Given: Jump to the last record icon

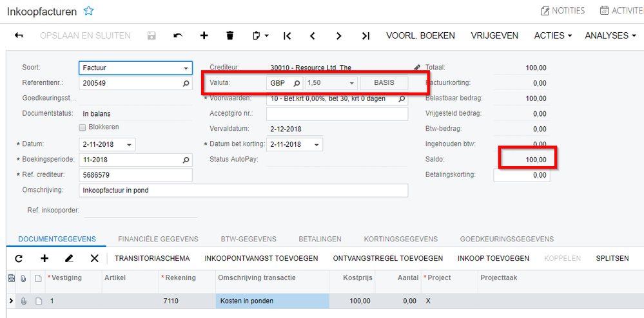Looking at the screenshot, I should [x=366, y=35].
